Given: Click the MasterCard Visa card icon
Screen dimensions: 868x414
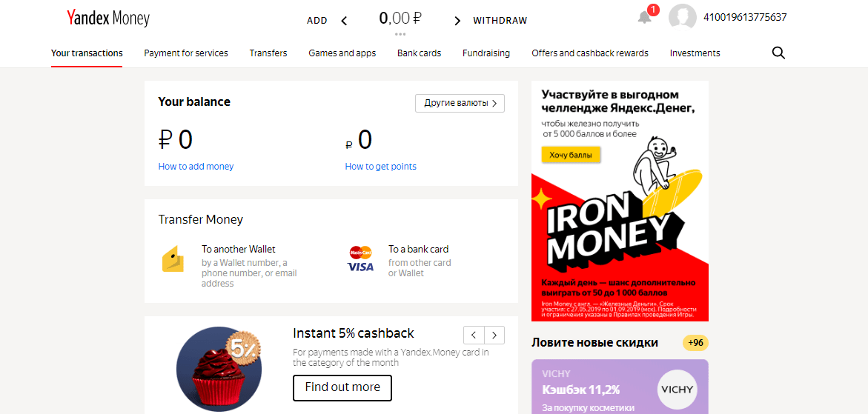Looking at the screenshot, I should coord(360,258).
